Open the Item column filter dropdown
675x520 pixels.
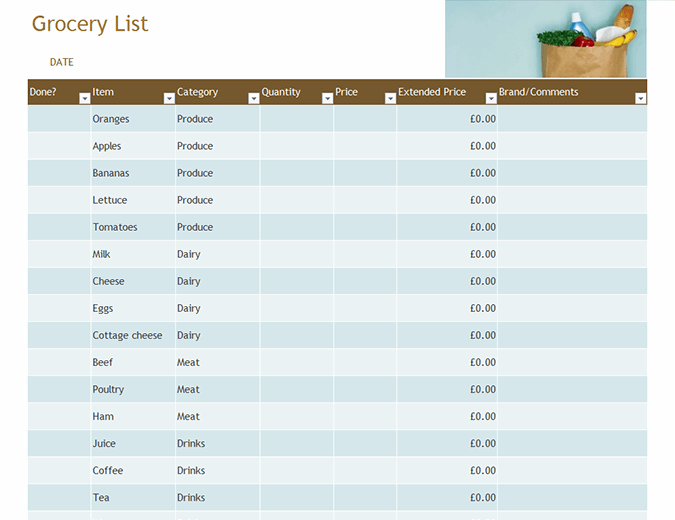pyautogui.click(x=168, y=98)
